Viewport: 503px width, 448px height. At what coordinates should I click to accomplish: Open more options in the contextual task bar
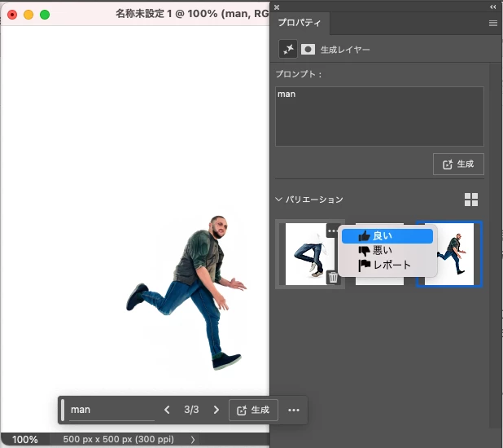(x=294, y=410)
